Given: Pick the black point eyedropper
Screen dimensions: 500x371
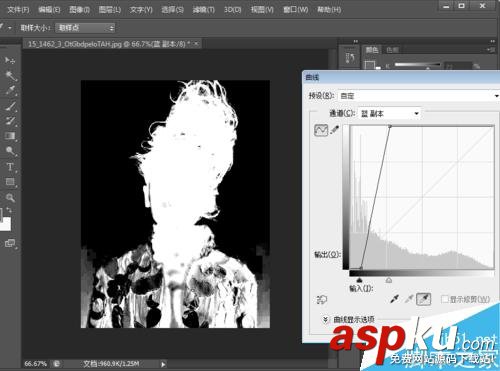Looking at the screenshot, I should click(394, 299).
